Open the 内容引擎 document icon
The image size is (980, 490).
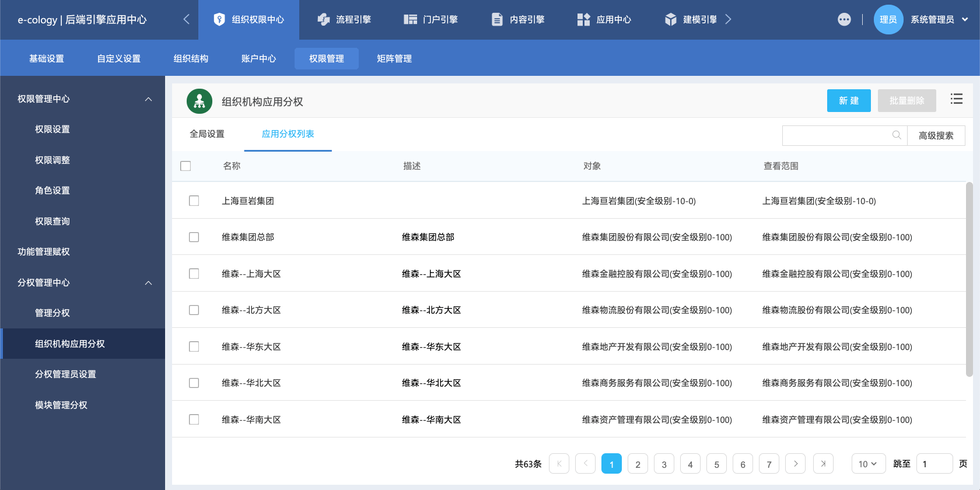(497, 19)
